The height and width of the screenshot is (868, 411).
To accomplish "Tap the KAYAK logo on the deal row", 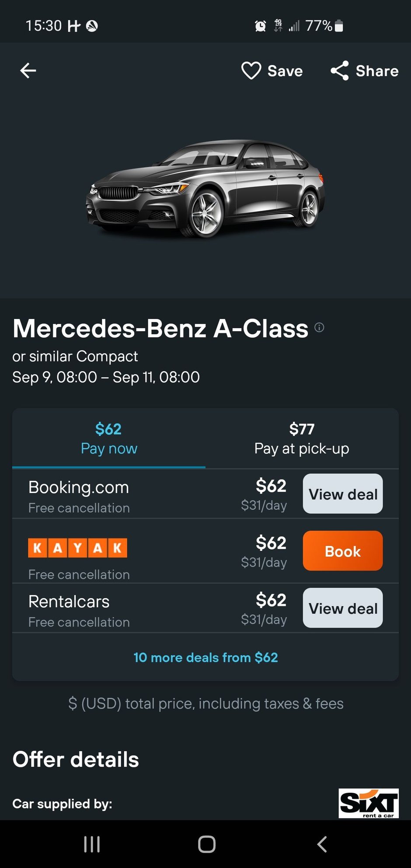I will (77, 547).
